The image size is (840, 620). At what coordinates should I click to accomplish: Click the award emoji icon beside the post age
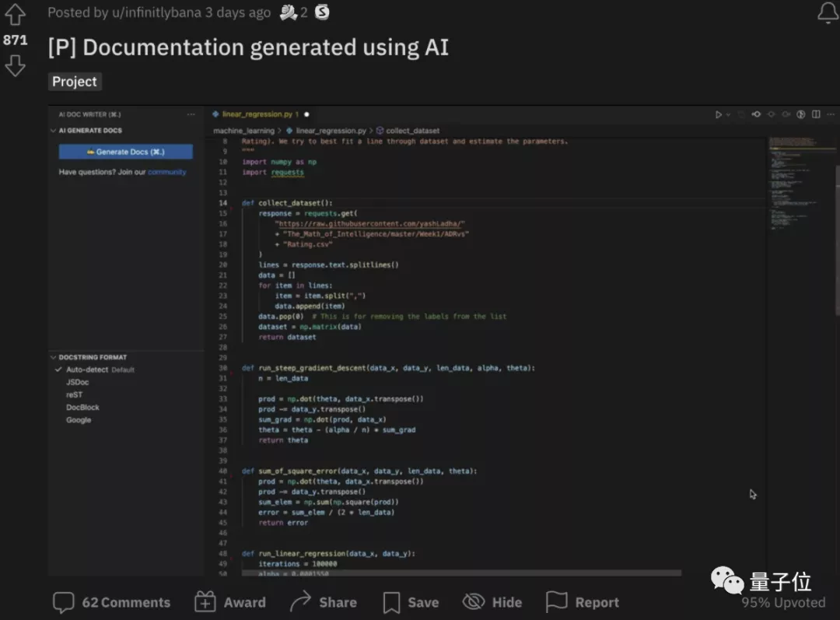click(289, 12)
